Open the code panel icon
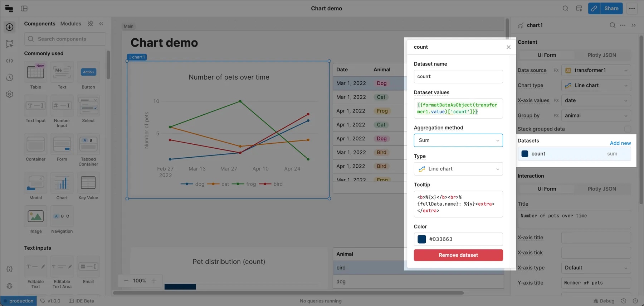The height and width of the screenshot is (306, 644). tap(10, 61)
